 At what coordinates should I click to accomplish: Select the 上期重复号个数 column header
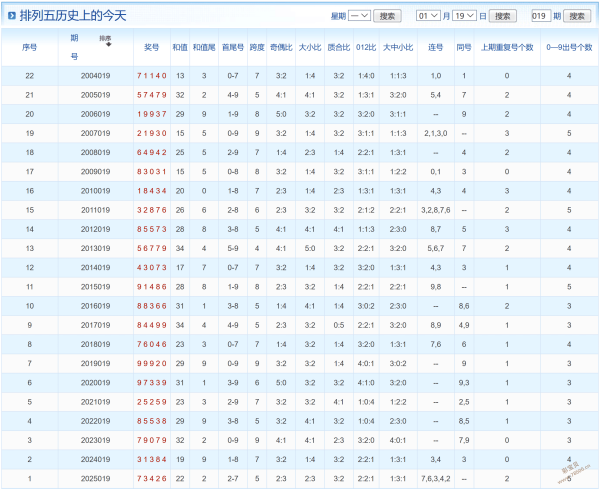pos(506,47)
